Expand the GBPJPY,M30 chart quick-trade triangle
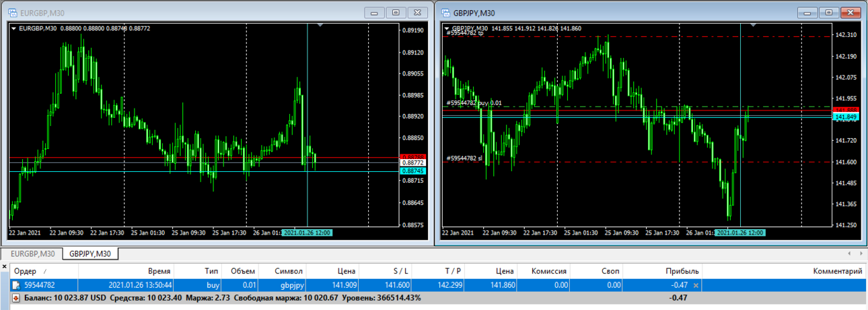The image size is (868, 310). [447, 28]
